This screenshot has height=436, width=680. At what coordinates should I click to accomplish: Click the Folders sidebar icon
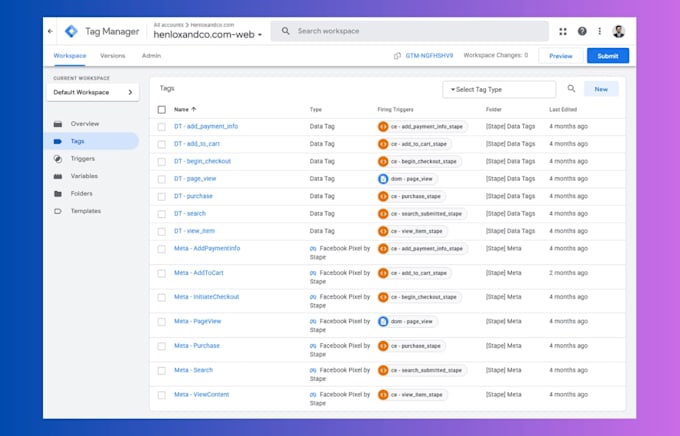(58, 193)
